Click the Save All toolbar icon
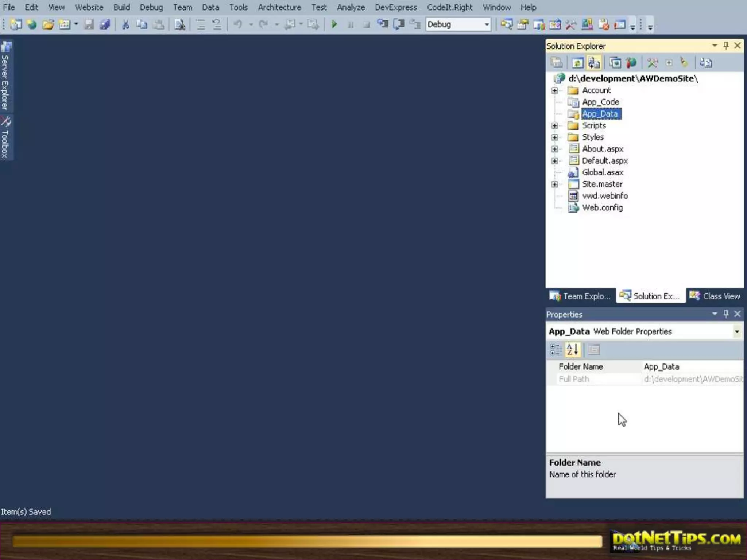Viewport: 747px width, 560px height. tap(105, 24)
